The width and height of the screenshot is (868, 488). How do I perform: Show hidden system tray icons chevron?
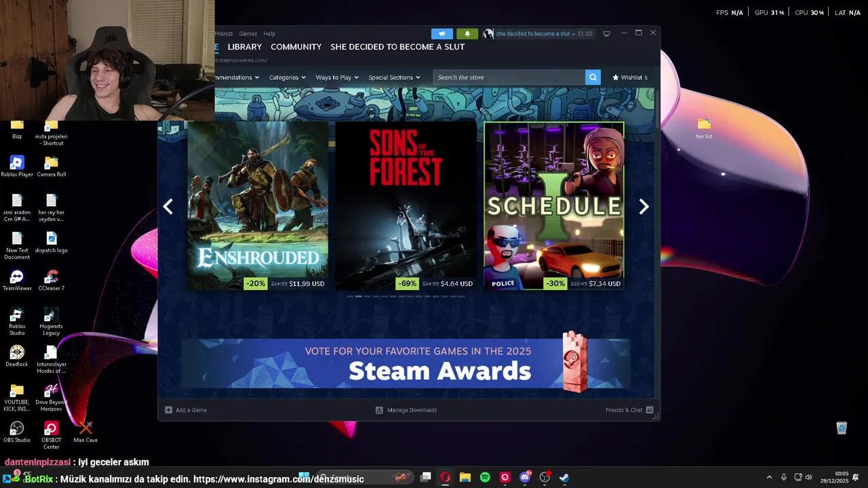click(769, 478)
